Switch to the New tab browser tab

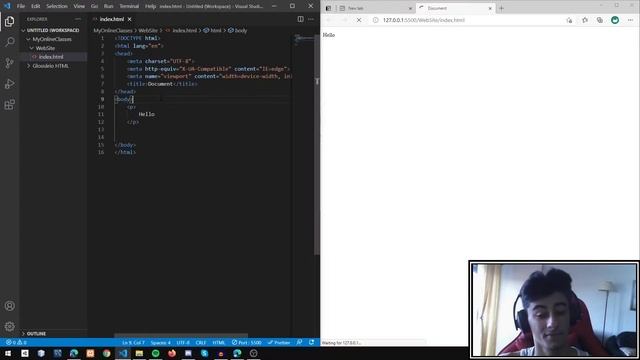(376, 8)
